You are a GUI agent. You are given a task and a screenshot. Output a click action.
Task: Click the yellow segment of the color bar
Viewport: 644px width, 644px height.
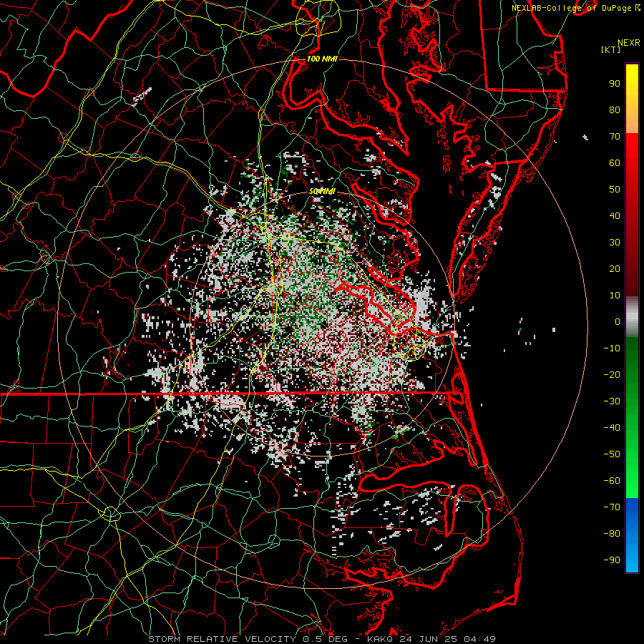click(632, 99)
